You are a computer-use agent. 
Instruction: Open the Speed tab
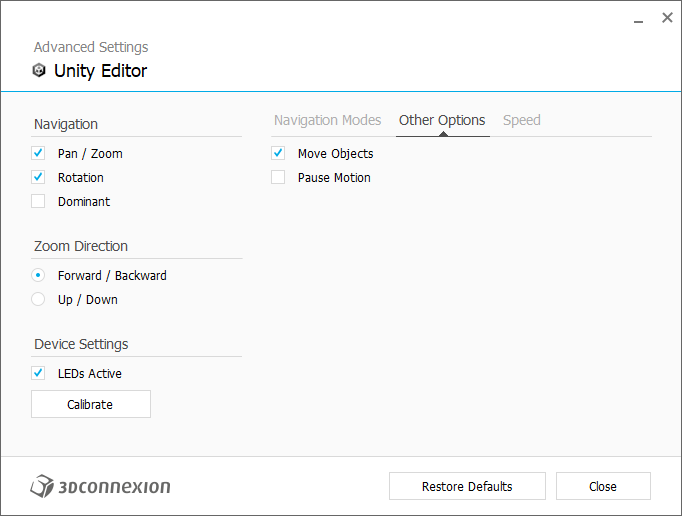521,121
